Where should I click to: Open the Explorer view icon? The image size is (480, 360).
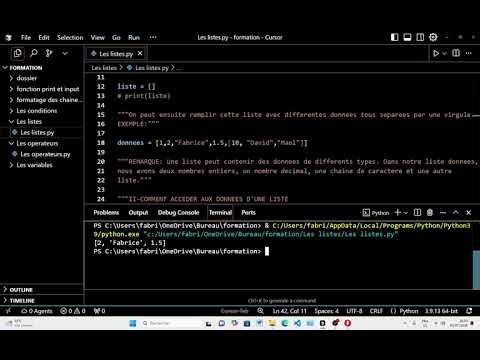click(x=17, y=53)
